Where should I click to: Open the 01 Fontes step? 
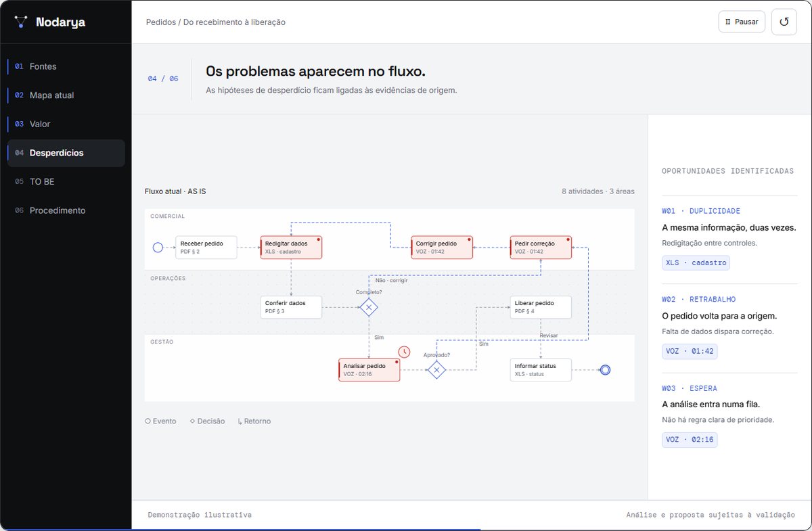tap(66, 66)
